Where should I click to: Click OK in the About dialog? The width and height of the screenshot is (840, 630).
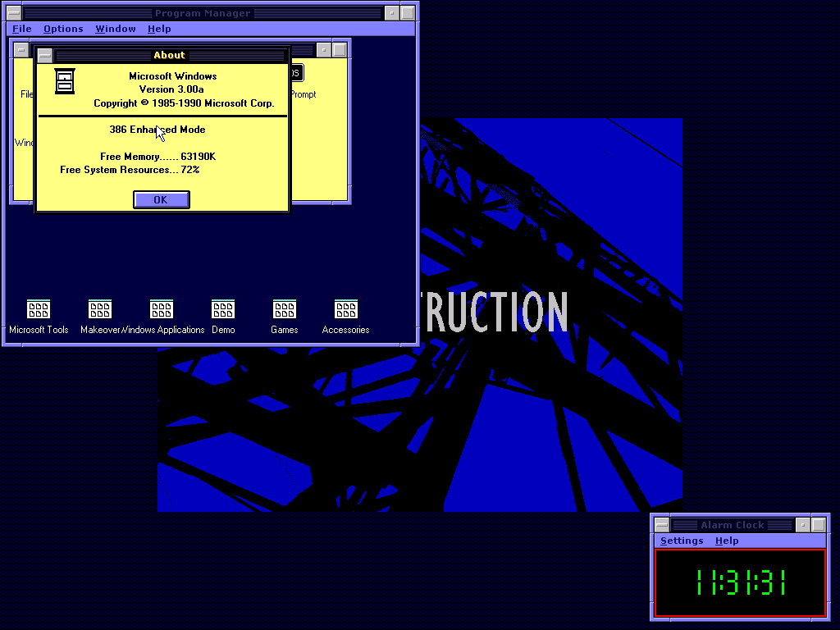[x=162, y=200]
